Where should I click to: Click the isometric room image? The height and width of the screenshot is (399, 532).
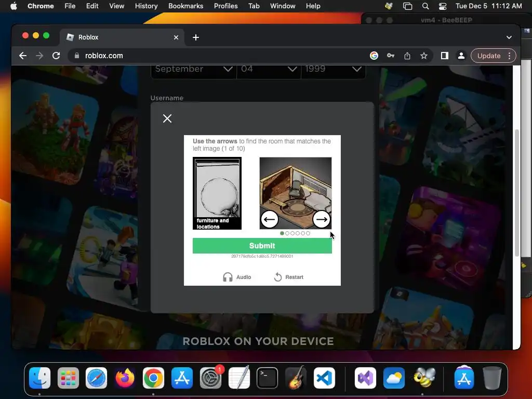click(x=296, y=193)
